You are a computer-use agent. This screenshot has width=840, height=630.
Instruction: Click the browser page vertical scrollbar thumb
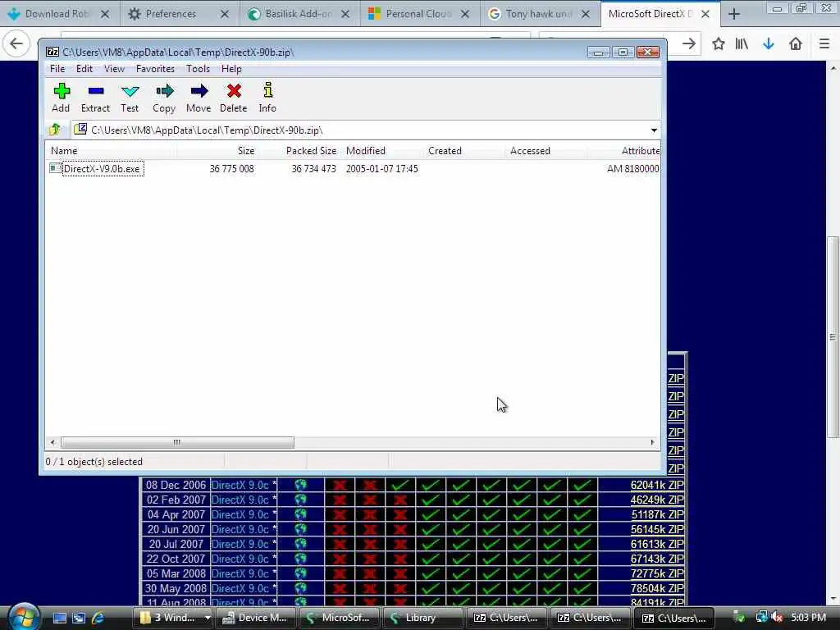click(x=833, y=337)
